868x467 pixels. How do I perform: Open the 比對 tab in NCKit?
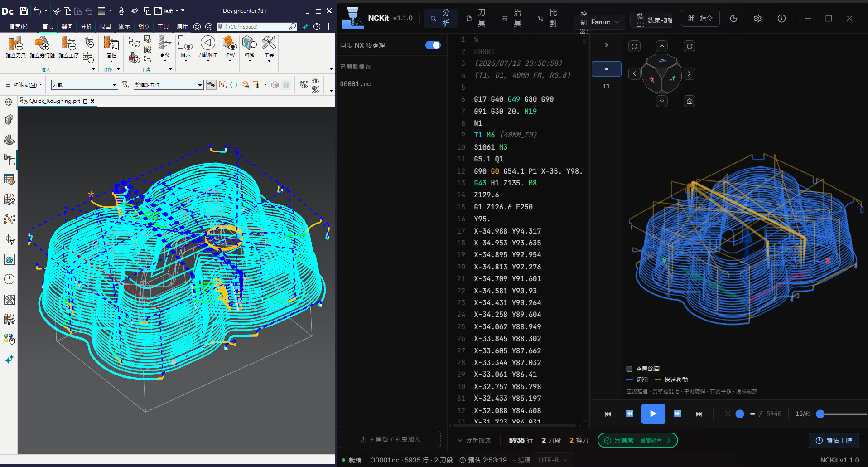click(x=548, y=18)
